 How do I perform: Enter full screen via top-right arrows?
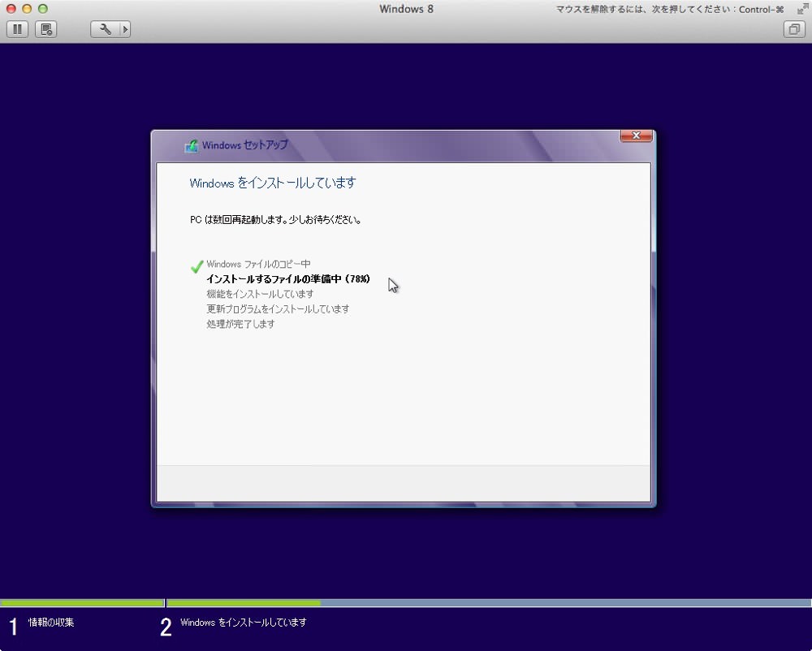[802, 9]
